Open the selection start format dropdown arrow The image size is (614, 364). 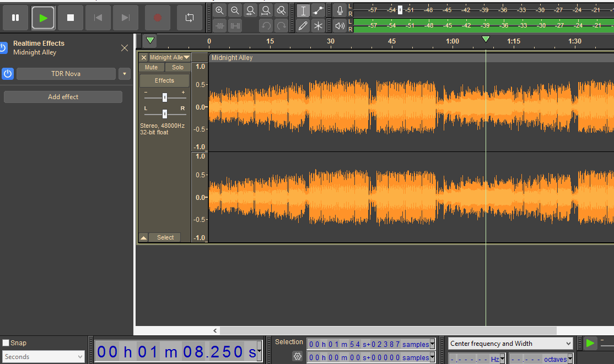coord(432,344)
